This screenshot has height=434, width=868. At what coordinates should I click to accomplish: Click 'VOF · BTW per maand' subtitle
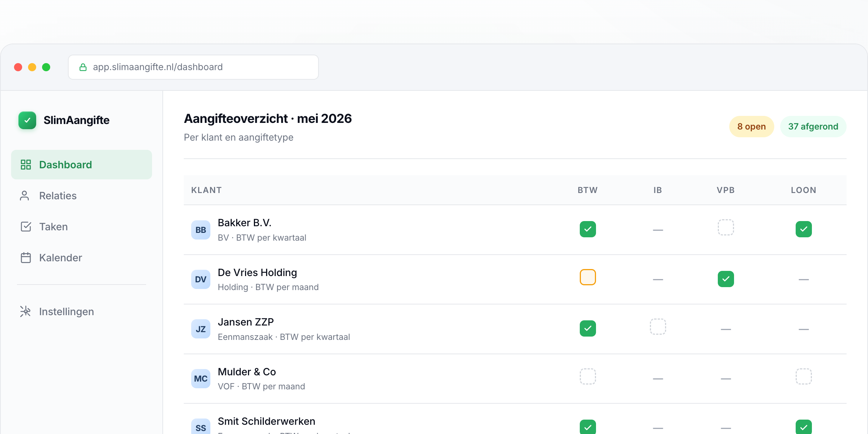tap(261, 386)
